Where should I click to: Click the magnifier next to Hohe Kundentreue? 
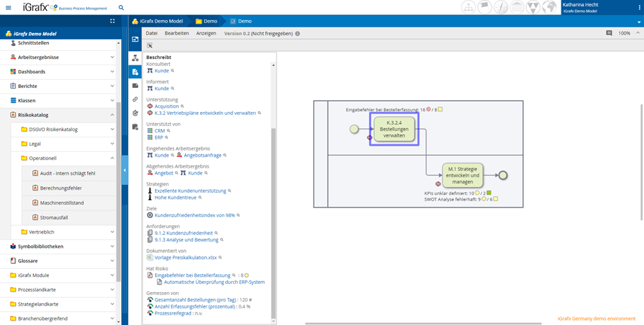[x=200, y=197]
